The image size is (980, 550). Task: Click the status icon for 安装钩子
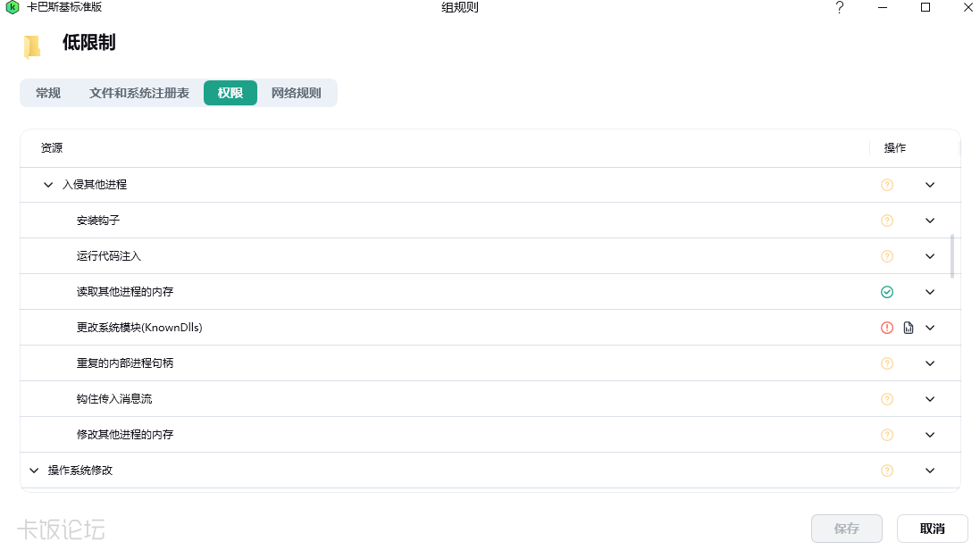887,221
